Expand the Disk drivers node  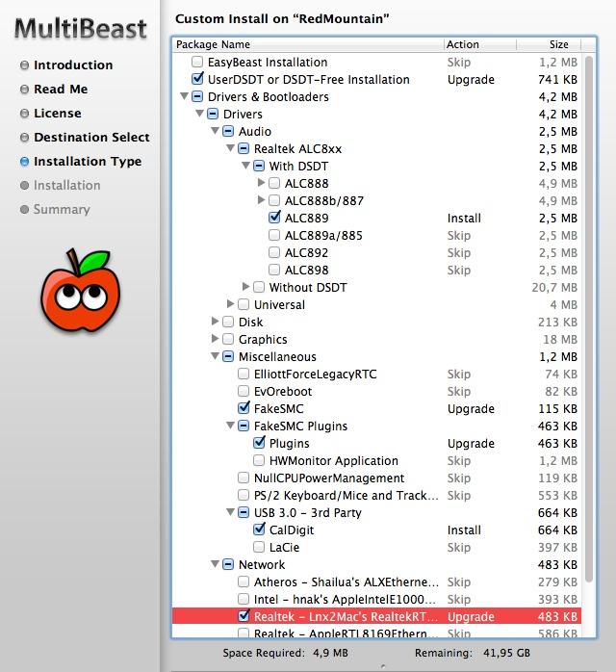[x=215, y=321]
